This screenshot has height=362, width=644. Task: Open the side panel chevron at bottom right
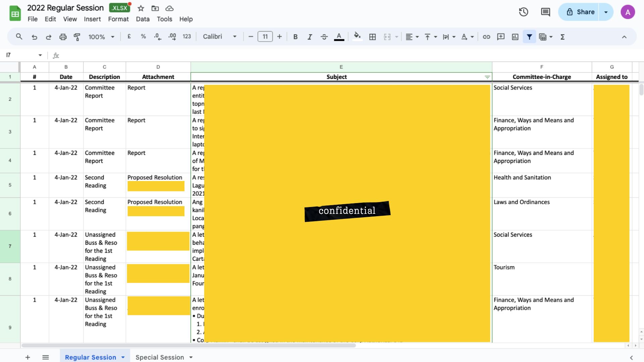click(x=631, y=358)
